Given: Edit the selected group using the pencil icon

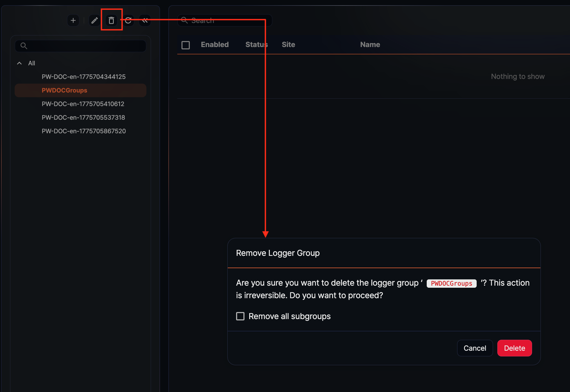Looking at the screenshot, I should (x=94, y=20).
